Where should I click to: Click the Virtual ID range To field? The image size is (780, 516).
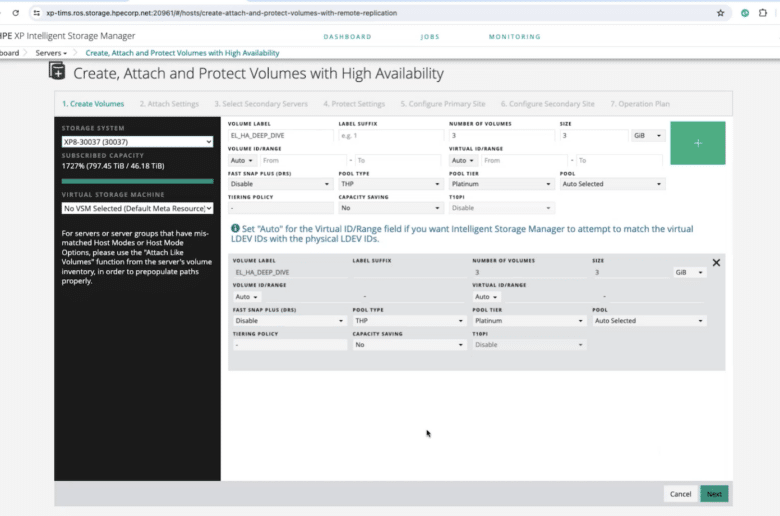pos(619,160)
